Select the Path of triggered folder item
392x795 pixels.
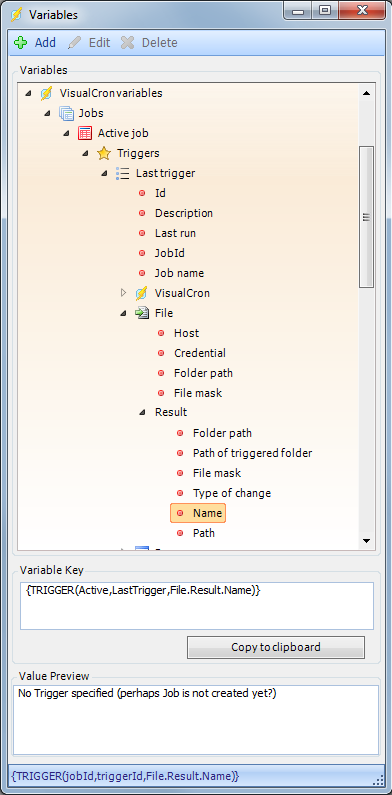[252, 453]
